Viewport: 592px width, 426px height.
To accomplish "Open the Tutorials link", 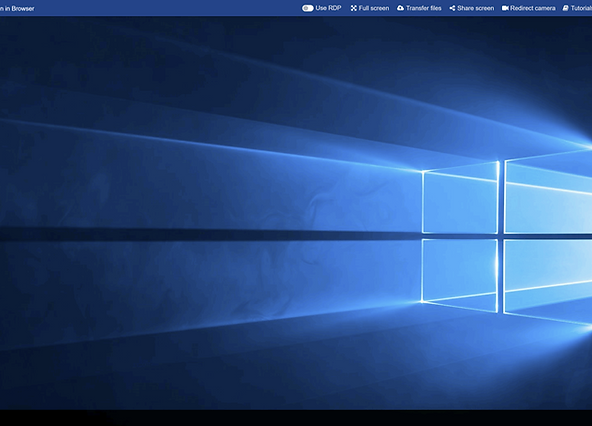I will (577, 8).
